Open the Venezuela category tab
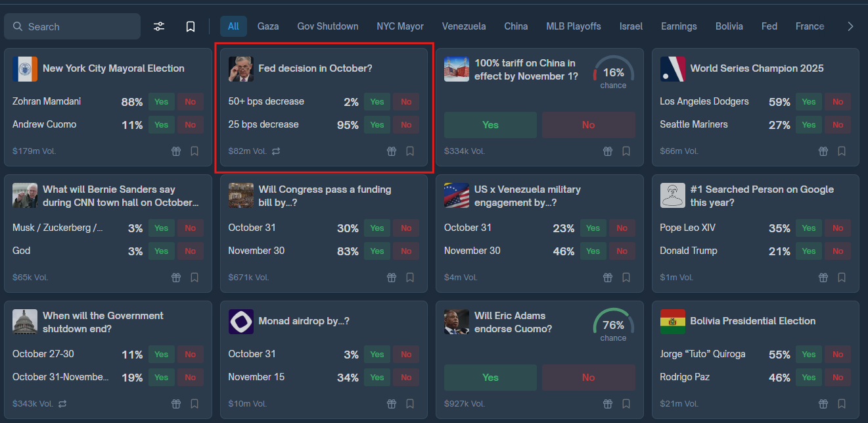868x423 pixels. 464,26
